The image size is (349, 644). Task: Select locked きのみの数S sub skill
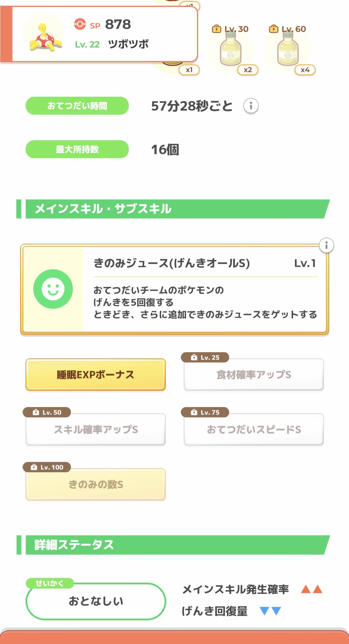click(95, 484)
